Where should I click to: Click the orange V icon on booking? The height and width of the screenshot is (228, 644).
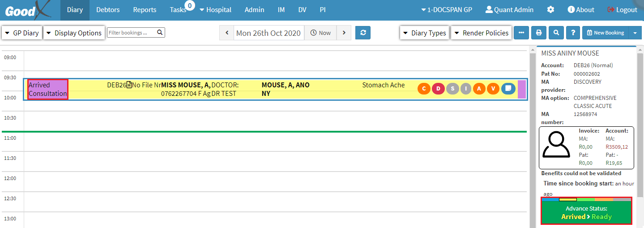493,89
